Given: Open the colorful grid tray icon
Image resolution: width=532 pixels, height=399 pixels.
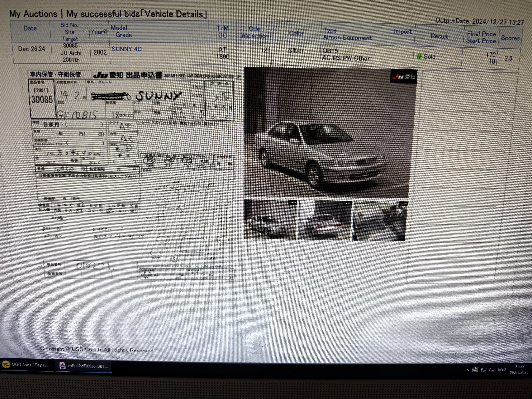Looking at the screenshot, I should [475, 370].
